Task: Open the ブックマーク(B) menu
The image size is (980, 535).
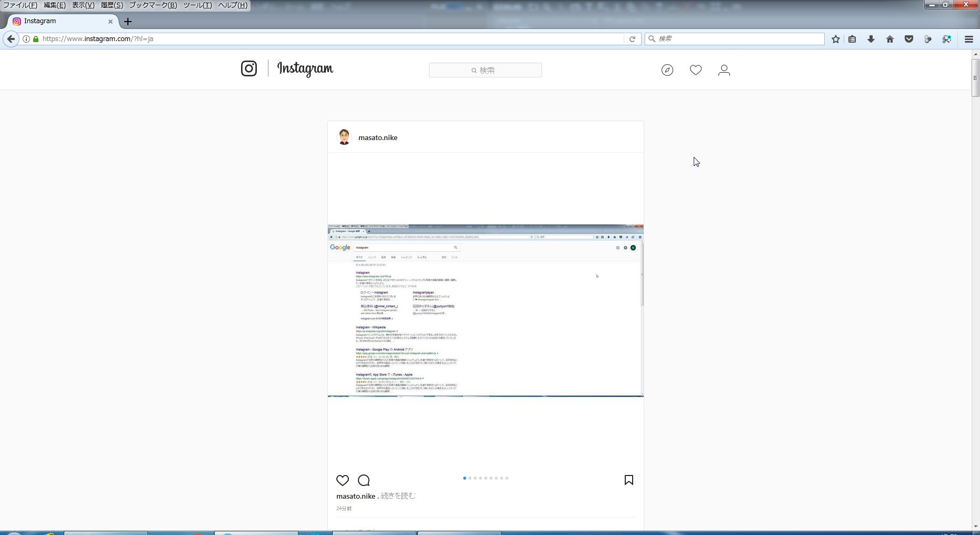Action: [153, 5]
